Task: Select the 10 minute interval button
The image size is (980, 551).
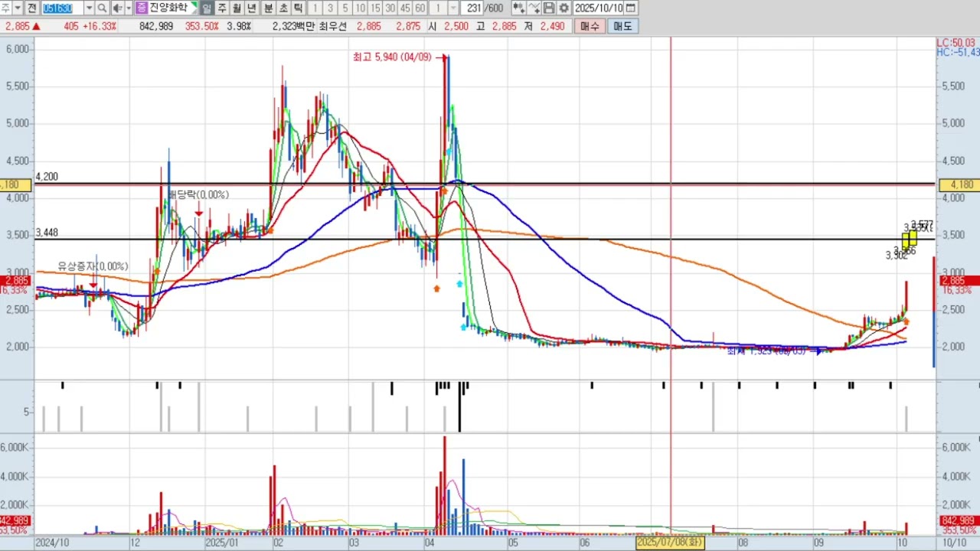Action: coord(360,8)
